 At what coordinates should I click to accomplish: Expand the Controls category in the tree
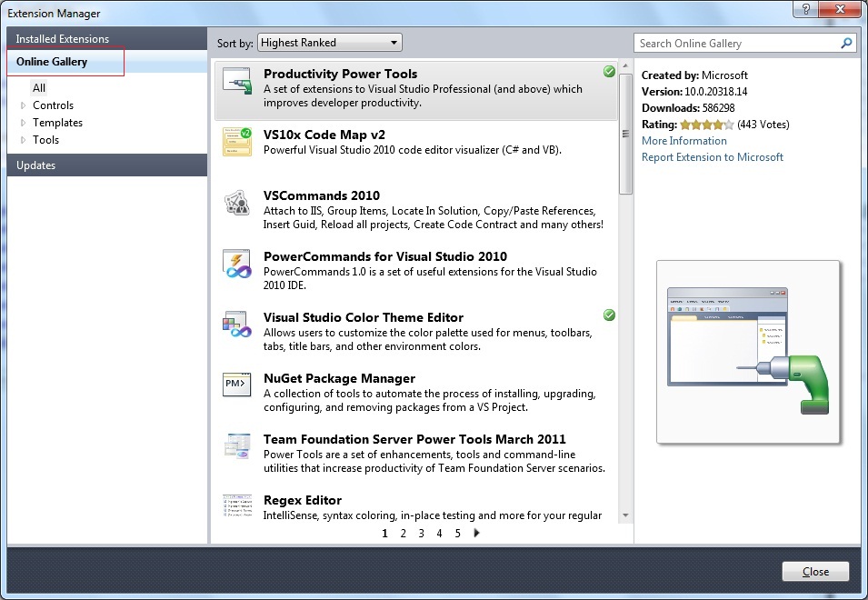(24, 105)
